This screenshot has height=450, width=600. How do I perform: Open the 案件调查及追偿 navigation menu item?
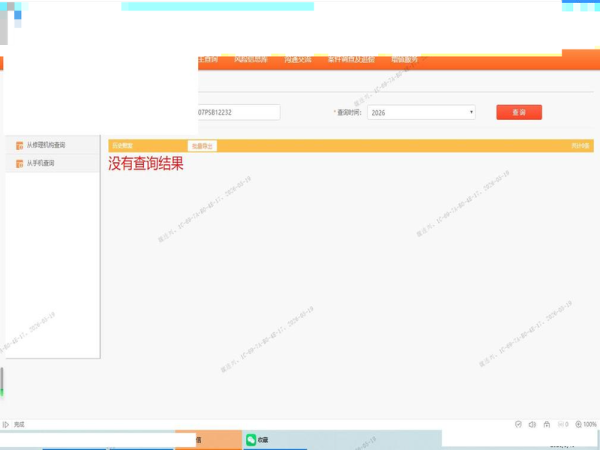[351, 59]
